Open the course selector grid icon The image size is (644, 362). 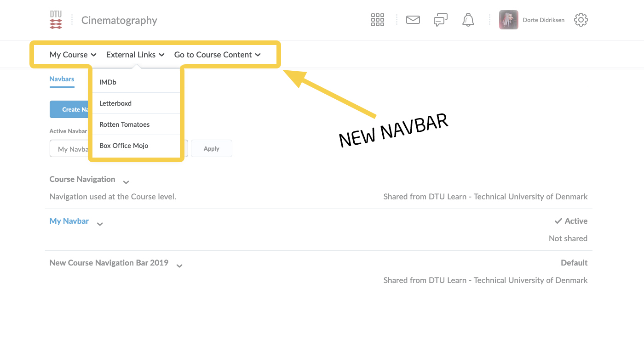pyautogui.click(x=377, y=20)
